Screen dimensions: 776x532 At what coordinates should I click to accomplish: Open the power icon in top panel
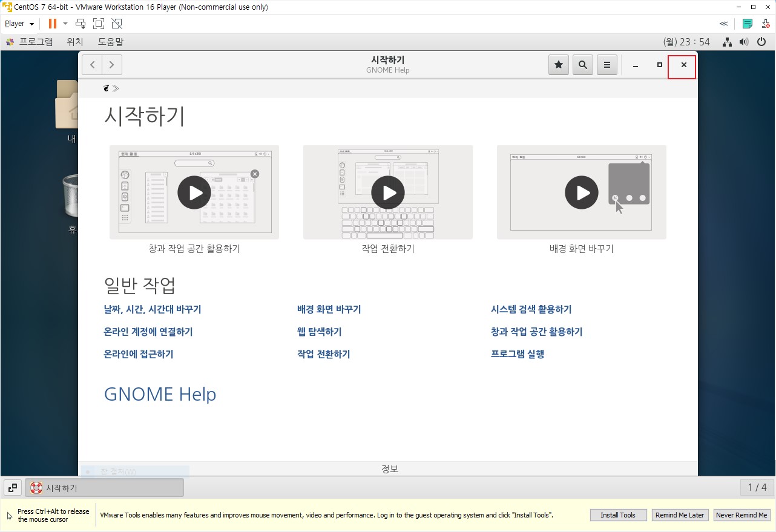[762, 42]
